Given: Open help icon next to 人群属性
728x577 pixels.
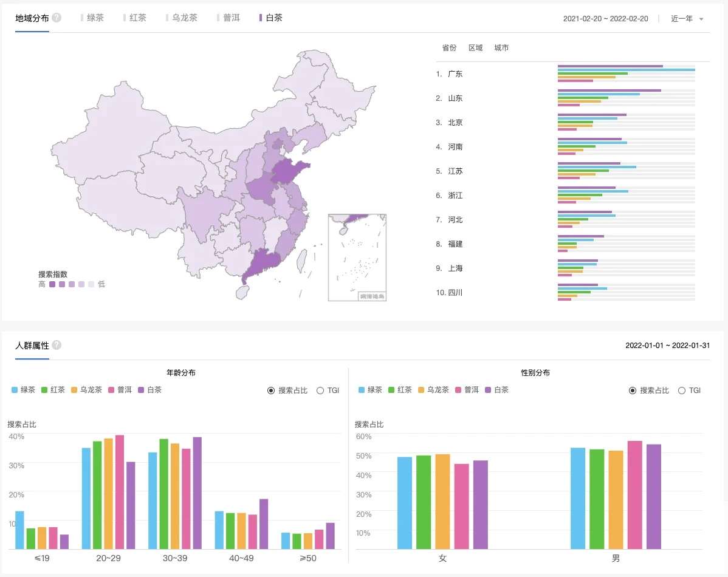Looking at the screenshot, I should (57, 345).
